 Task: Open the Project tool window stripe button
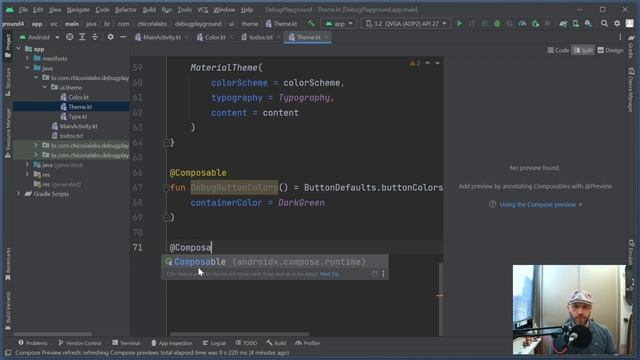click(x=8, y=46)
